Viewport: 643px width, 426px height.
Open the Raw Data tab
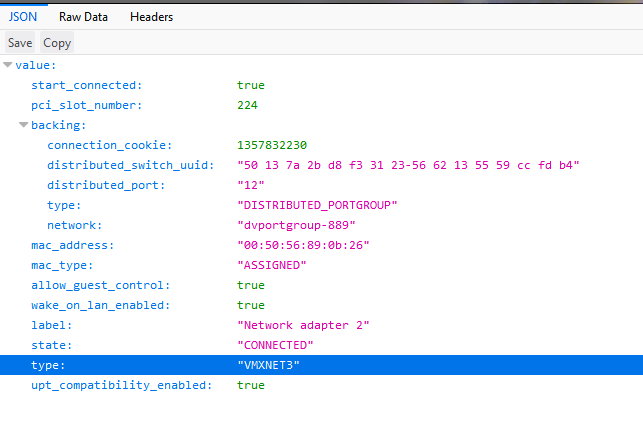tap(83, 17)
